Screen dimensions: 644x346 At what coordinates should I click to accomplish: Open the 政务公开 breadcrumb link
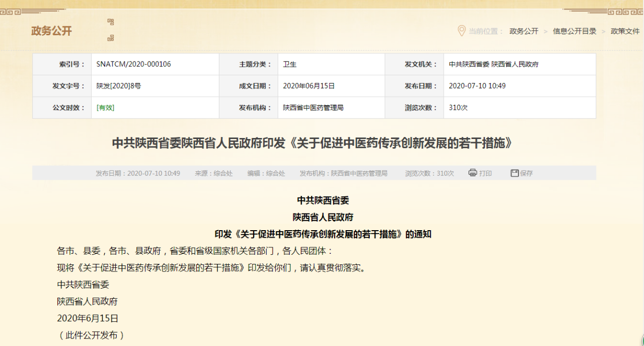[524, 31]
